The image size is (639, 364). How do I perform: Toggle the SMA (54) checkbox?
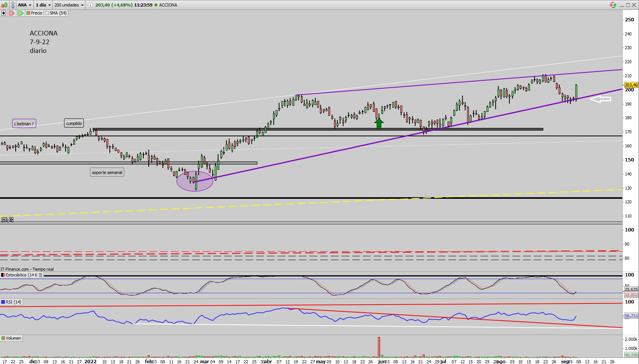click(x=47, y=13)
